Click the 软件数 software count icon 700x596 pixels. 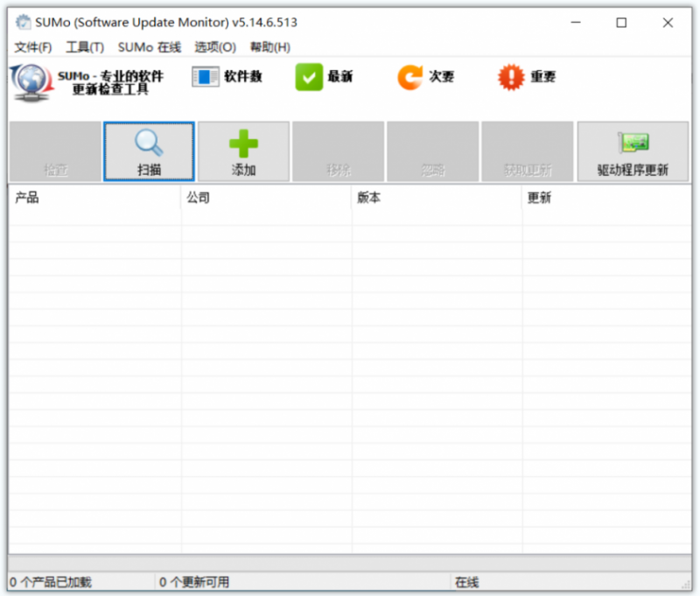click(x=206, y=77)
